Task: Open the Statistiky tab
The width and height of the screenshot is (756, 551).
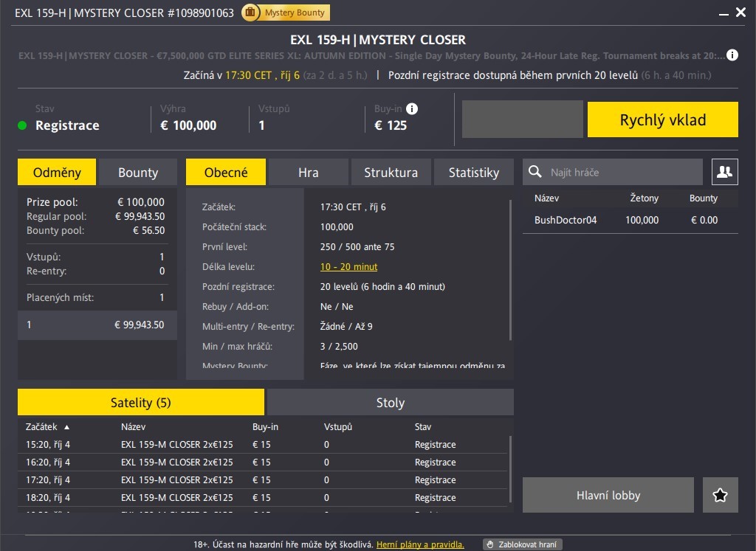Action: (x=473, y=171)
